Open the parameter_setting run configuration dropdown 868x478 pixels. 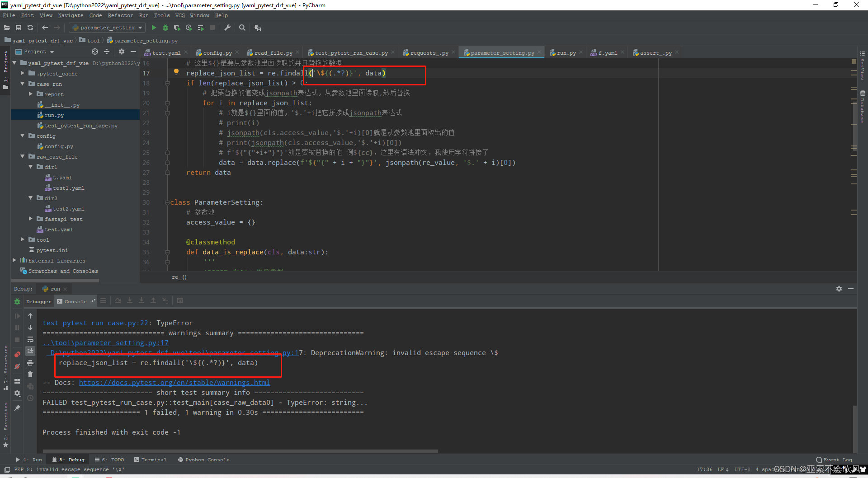pyautogui.click(x=107, y=28)
